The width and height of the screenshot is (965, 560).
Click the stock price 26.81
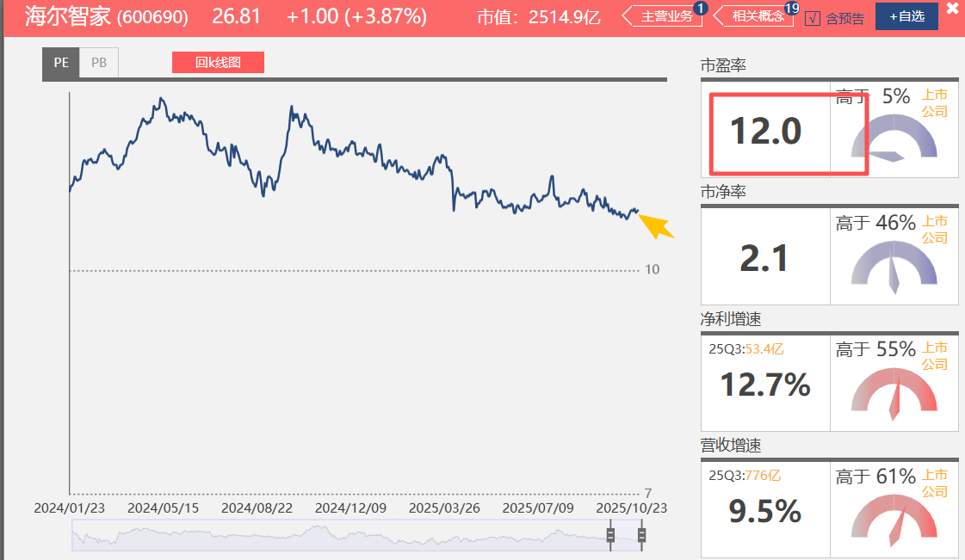(237, 16)
